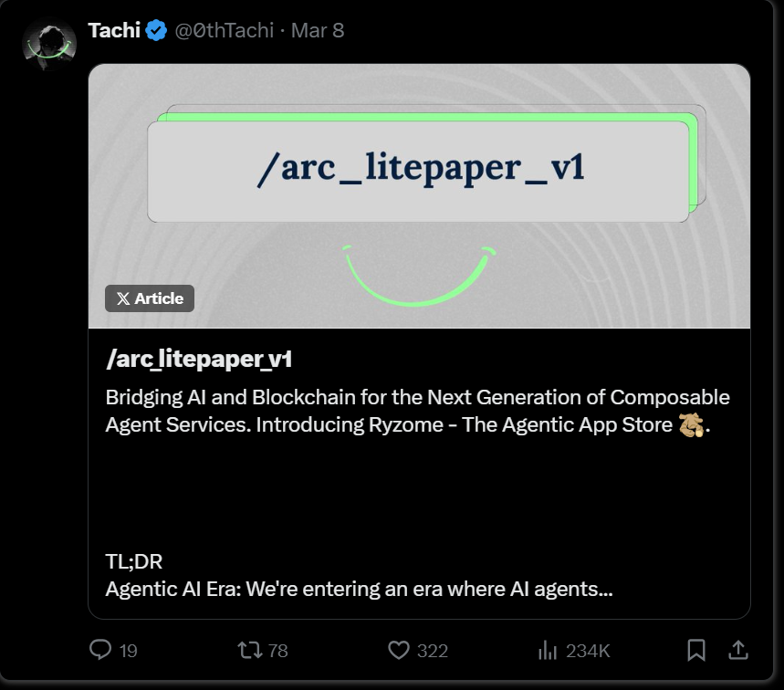This screenshot has height=690, width=784.
Task: Click the 19 replies count
Action: click(129, 651)
